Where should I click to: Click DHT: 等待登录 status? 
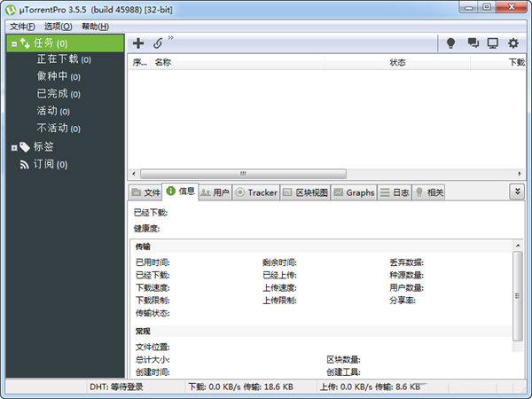[x=116, y=387]
